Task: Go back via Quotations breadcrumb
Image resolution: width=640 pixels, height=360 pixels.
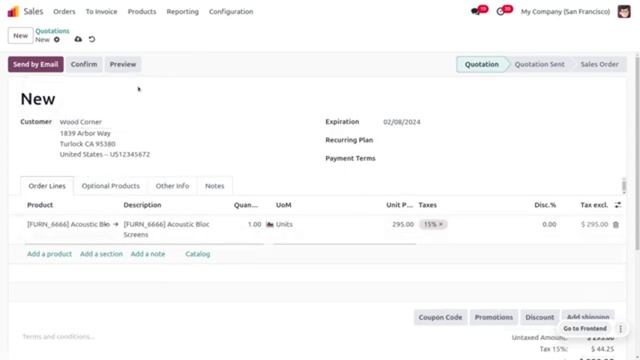Action: 52,31
